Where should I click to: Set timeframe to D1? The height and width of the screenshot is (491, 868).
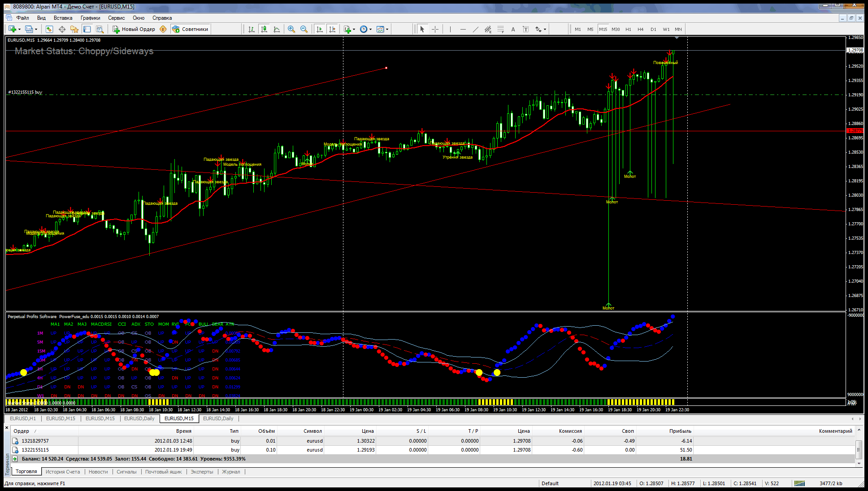pyautogui.click(x=653, y=30)
